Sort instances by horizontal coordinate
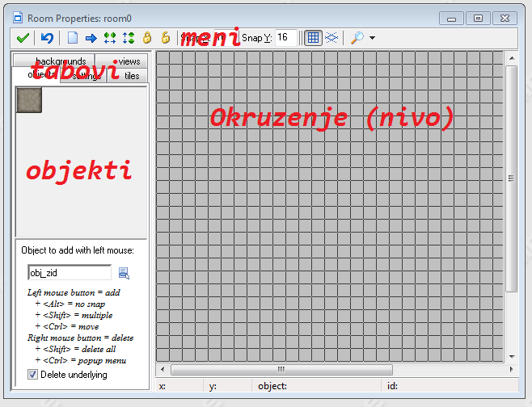This screenshot has height=407, width=532. click(110, 38)
